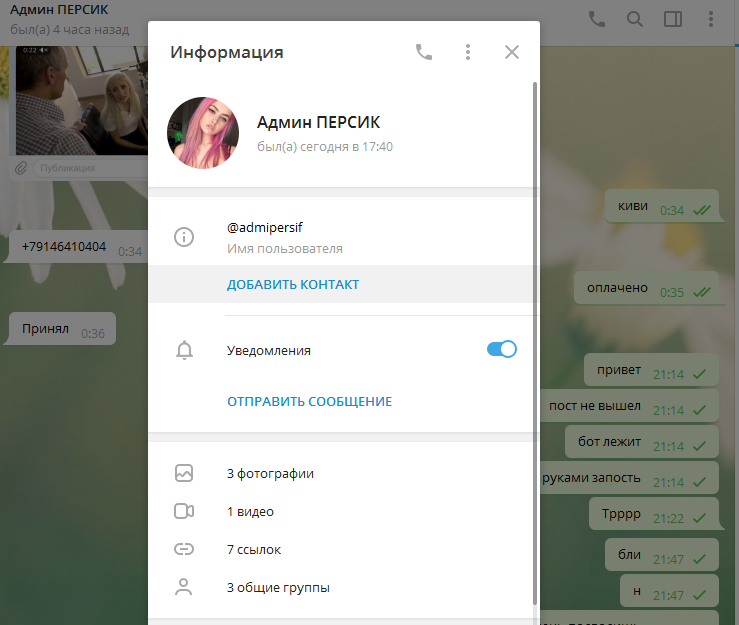Open the video thumbnail in the chat
This screenshot has width=739, height=625.
(82, 100)
